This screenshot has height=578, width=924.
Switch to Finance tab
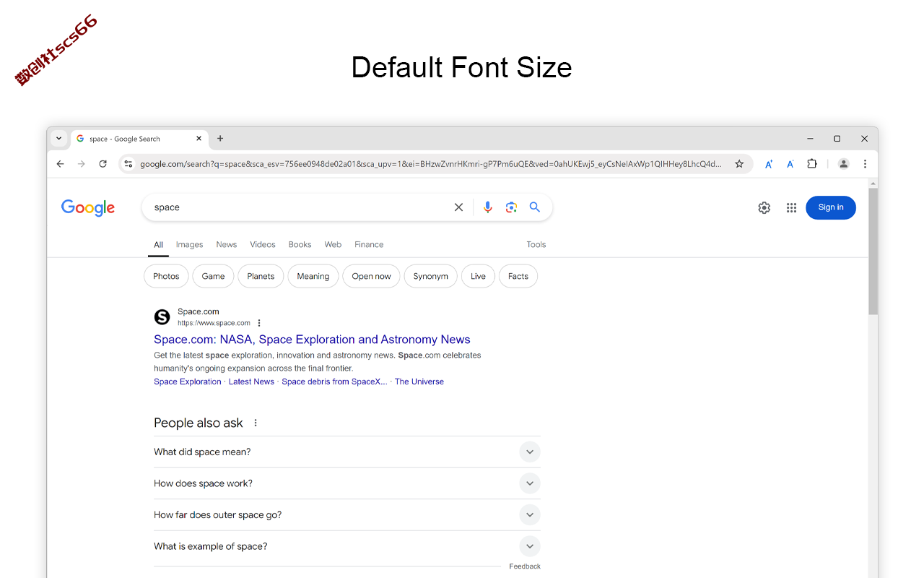click(369, 245)
